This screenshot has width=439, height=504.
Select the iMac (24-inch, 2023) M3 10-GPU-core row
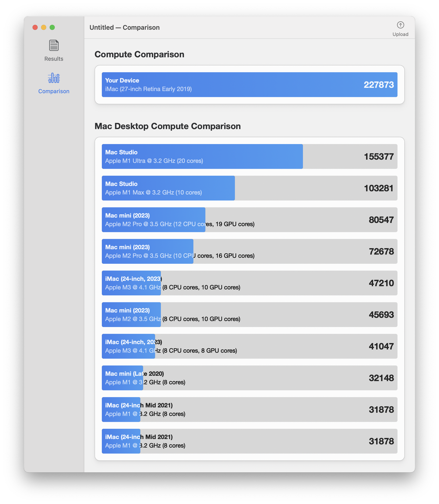pyautogui.click(x=131, y=283)
